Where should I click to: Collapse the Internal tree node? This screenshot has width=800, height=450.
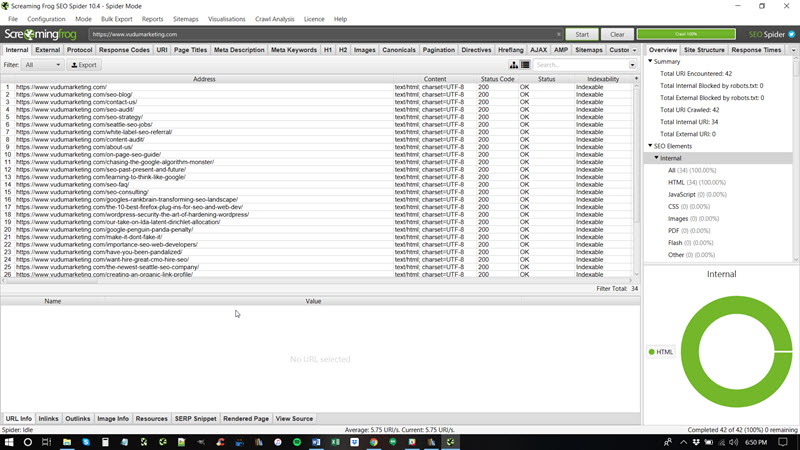(x=657, y=158)
